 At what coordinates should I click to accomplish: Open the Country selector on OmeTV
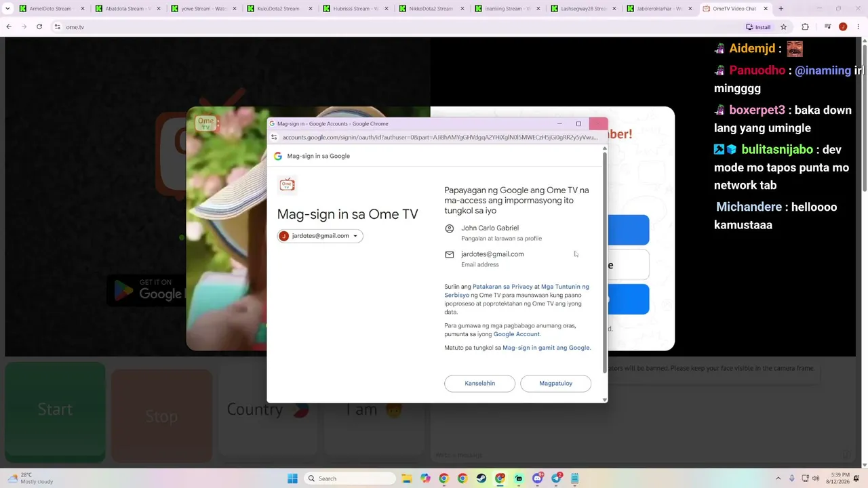268,409
